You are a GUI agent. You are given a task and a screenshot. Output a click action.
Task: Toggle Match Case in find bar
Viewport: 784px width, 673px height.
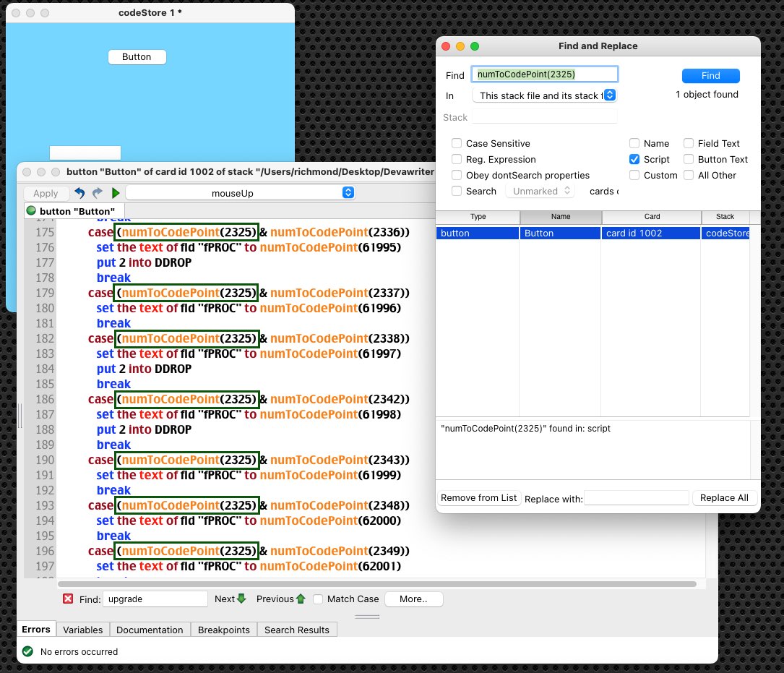(318, 599)
